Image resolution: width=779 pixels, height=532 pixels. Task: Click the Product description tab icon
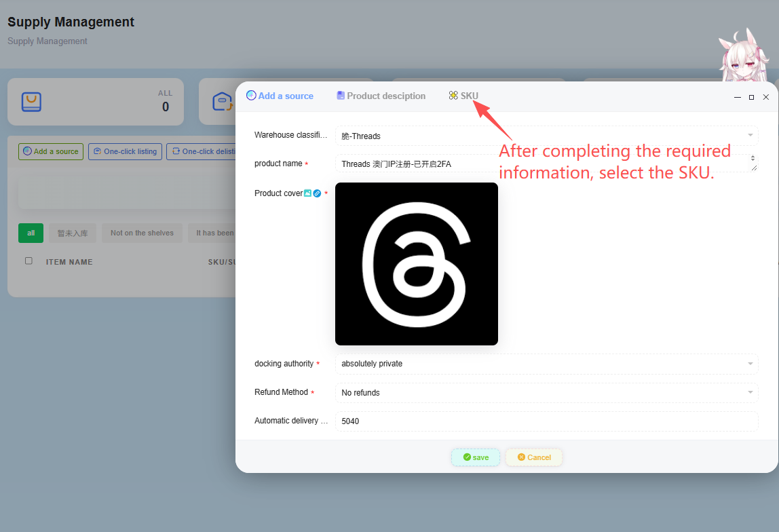341,96
